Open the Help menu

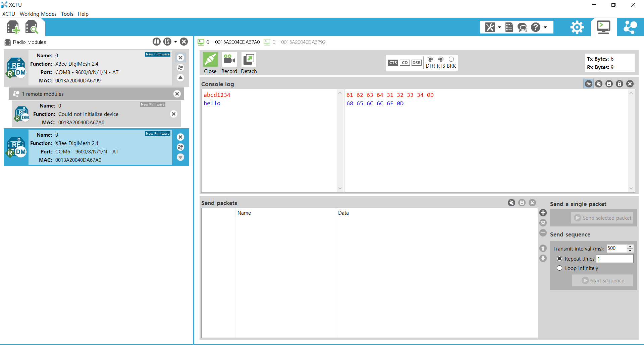(83, 14)
